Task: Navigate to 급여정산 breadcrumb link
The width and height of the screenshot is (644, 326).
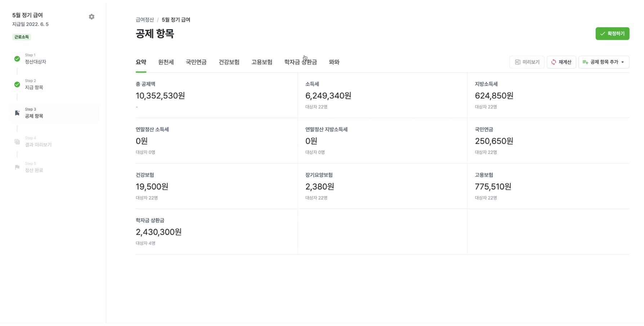Action: coord(144,20)
